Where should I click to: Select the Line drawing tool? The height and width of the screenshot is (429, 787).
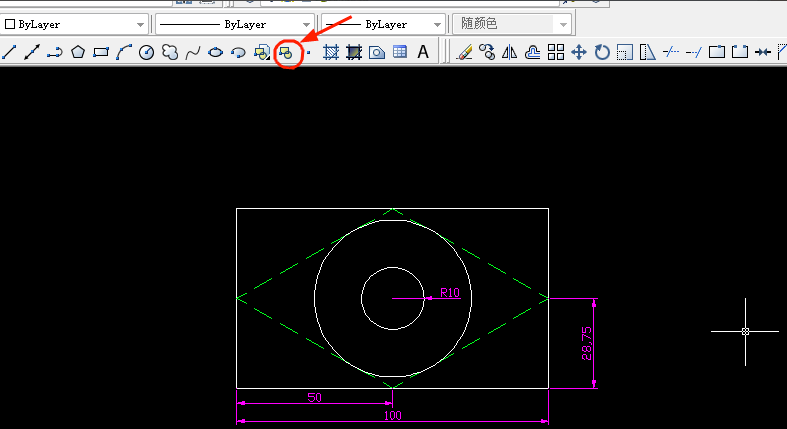(9, 52)
